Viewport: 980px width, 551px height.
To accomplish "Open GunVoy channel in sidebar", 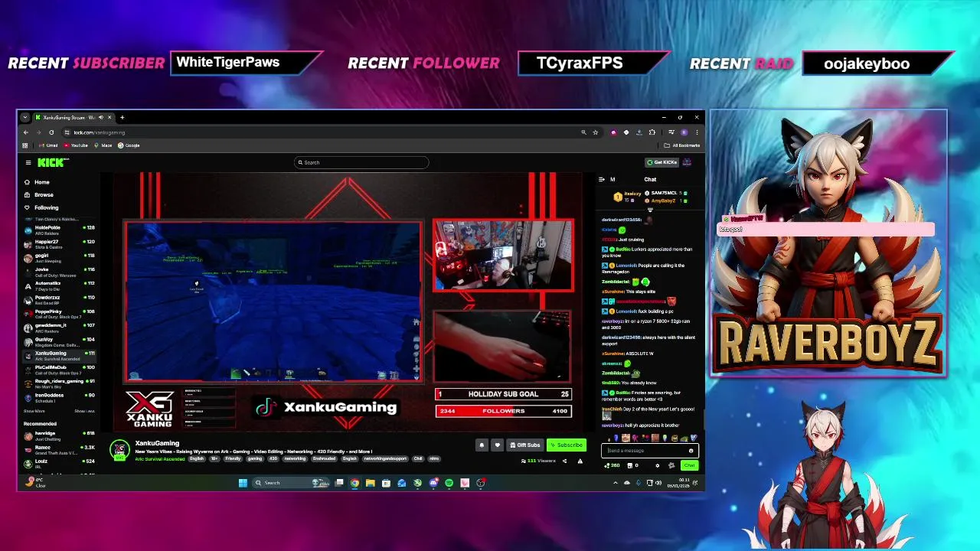I will 60,341.
